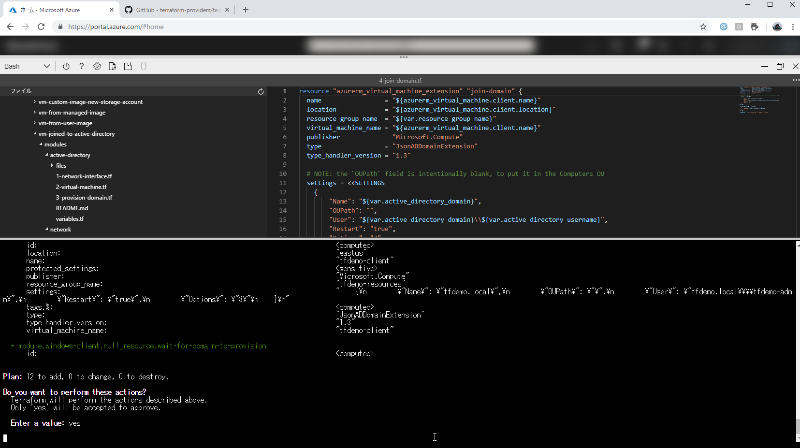Click upload/download files icon in shell toolbar
The width and height of the screenshot is (800, 448).
point(112,66)
